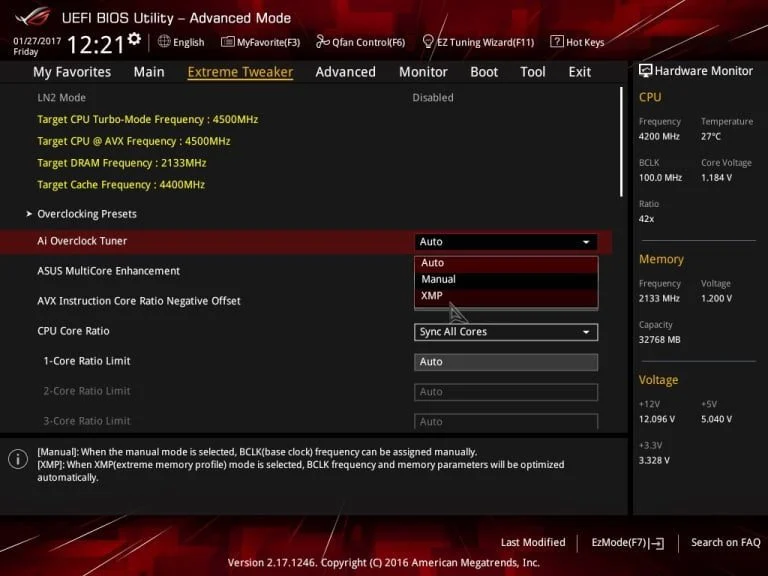Open Qfan Control(F6) fan settings
This screenshot has width=768, height=576.
[361, 42]
